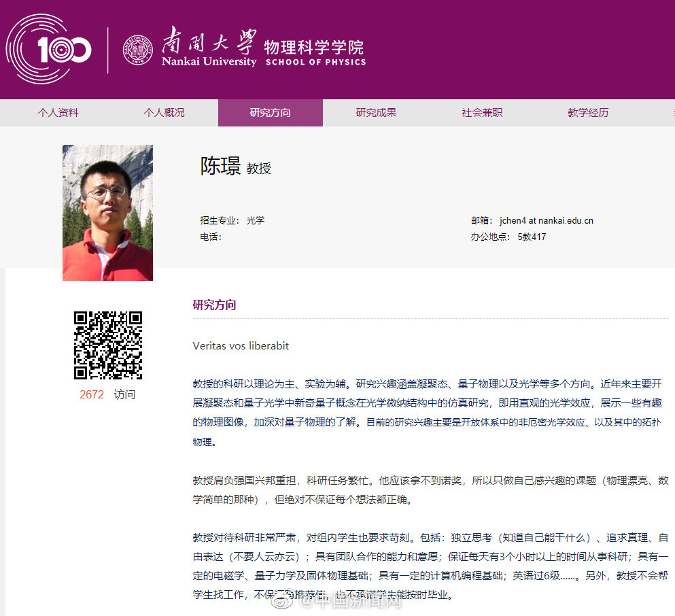
Task: Click the 电话 label
Action: [x=211, y=237]
